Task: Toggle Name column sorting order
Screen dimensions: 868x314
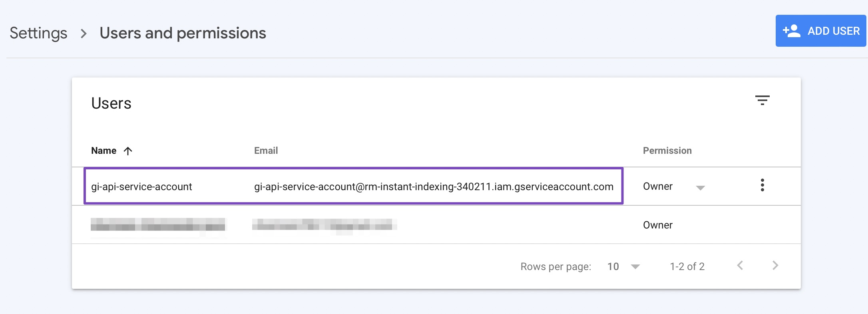Action: (112, 151)
